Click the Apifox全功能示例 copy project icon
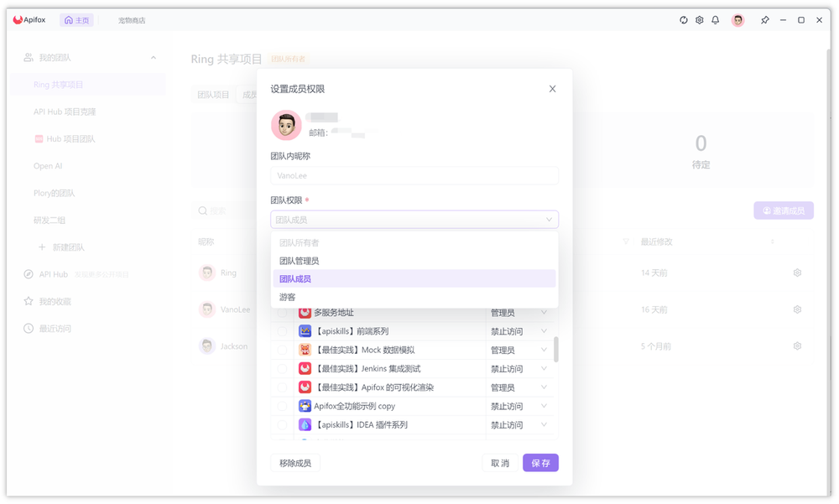The width and height of the screenshot is (839, 504). [305, 406]
